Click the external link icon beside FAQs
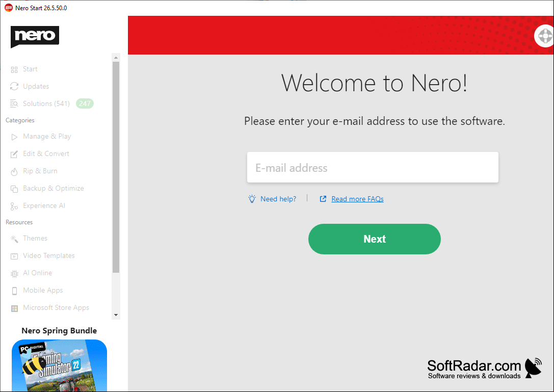This screenshot has height=392, width=554. coord(323,199)
